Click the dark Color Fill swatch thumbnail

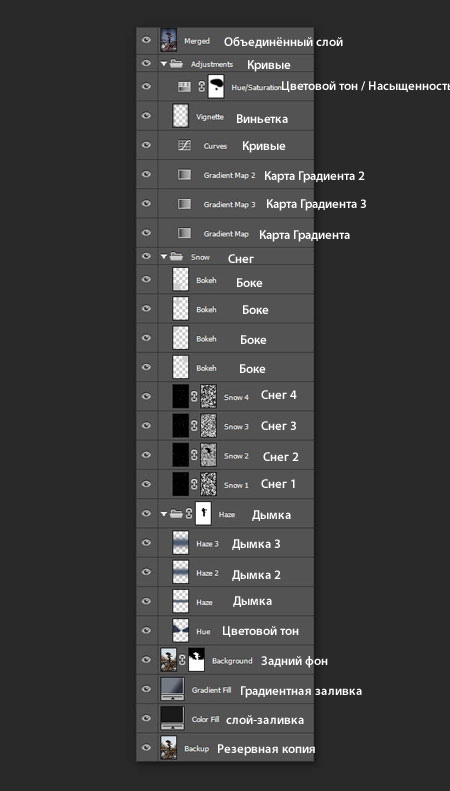(x=172, y=718)
